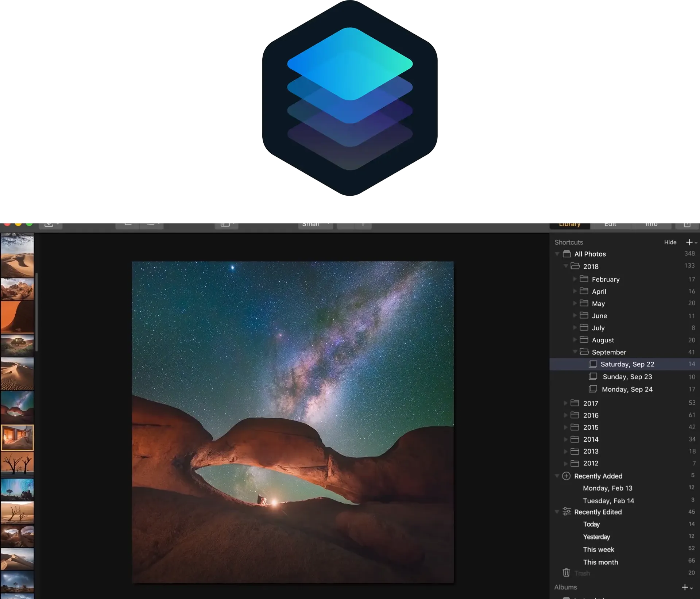This screenshot has width=700, height=599.
Task: Click the Saturday, Sep 22 album icon
Action: 593,364
